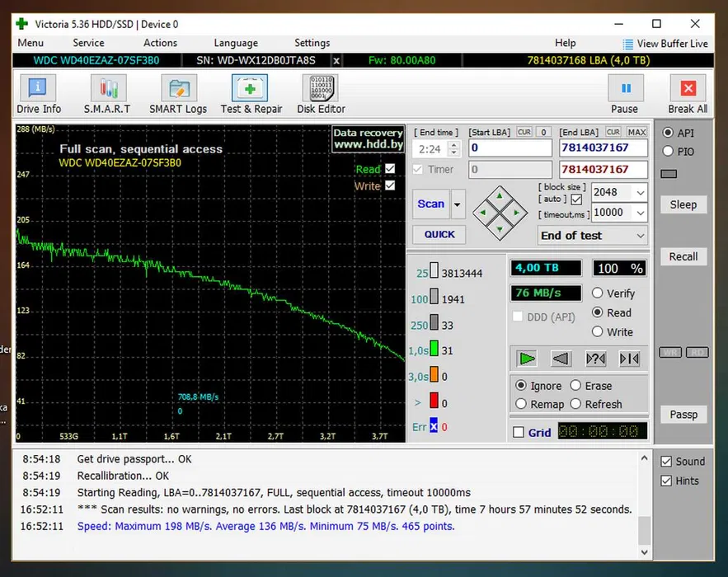The image size is (728, 577).
Task: Click the End LBA CUR button
Action: (x=613, y=132)
